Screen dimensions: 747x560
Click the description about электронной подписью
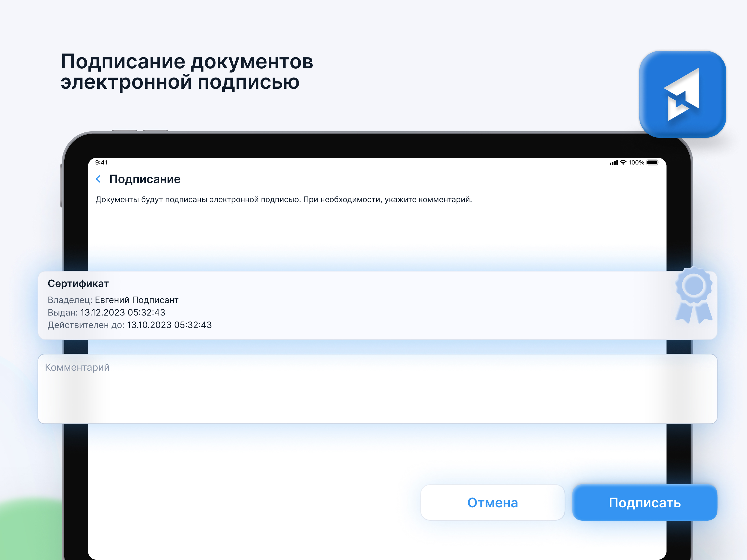tap(284, 199)
